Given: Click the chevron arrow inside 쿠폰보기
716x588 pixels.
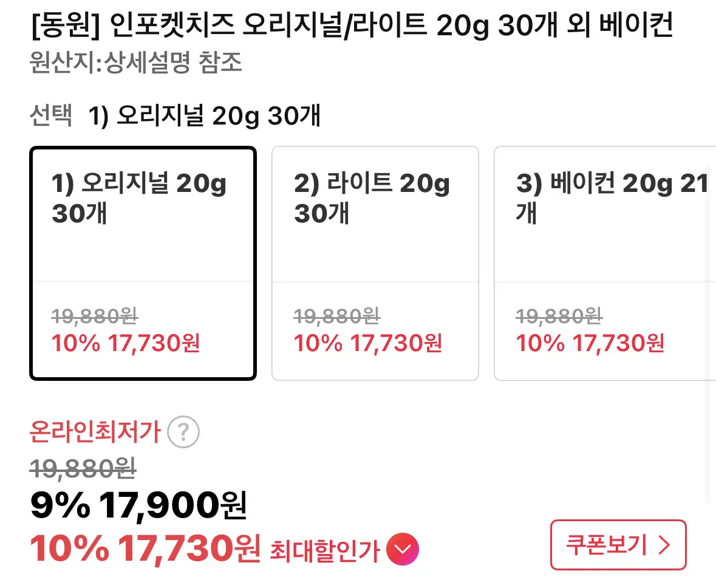Looking at the screenshot, I should (x=664, y=545).
